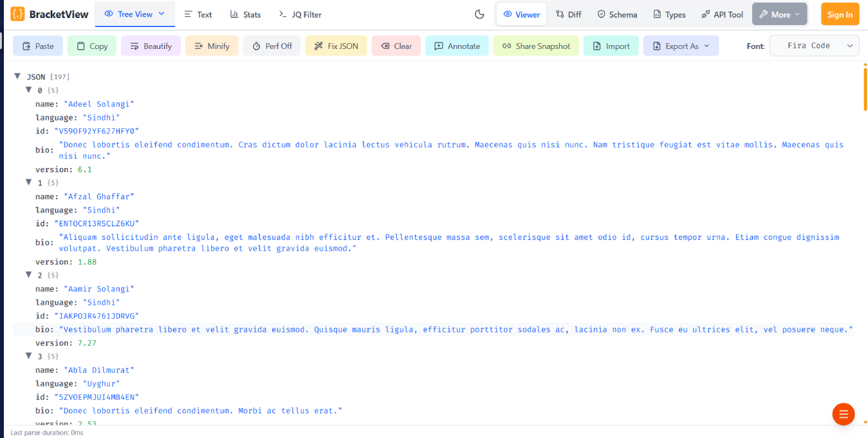Toggle the Perf Off performance switch
868x438 pixels.
(x=272, y=46)
